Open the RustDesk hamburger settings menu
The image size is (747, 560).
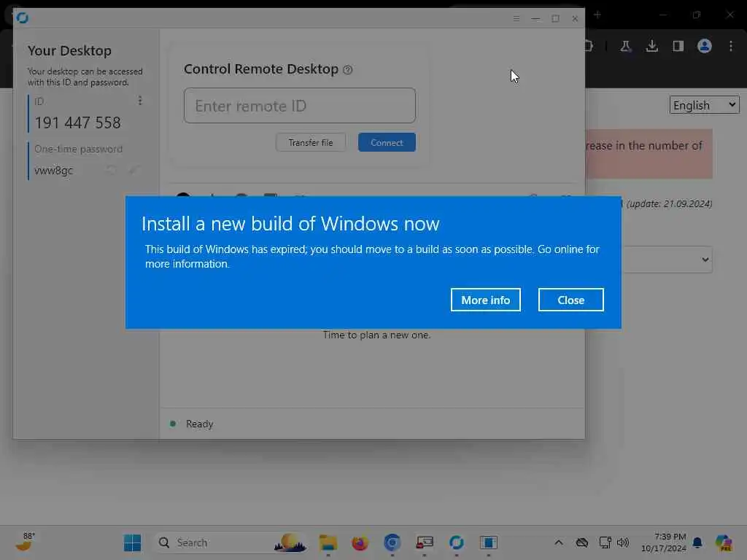tap(516, 18)
